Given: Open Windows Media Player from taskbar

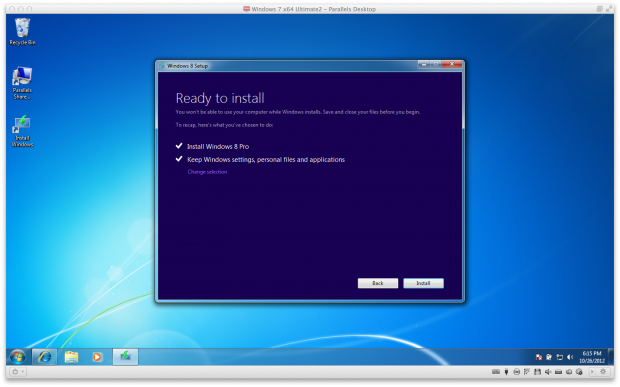Looking at the screenshot, I should coord(97,357).
